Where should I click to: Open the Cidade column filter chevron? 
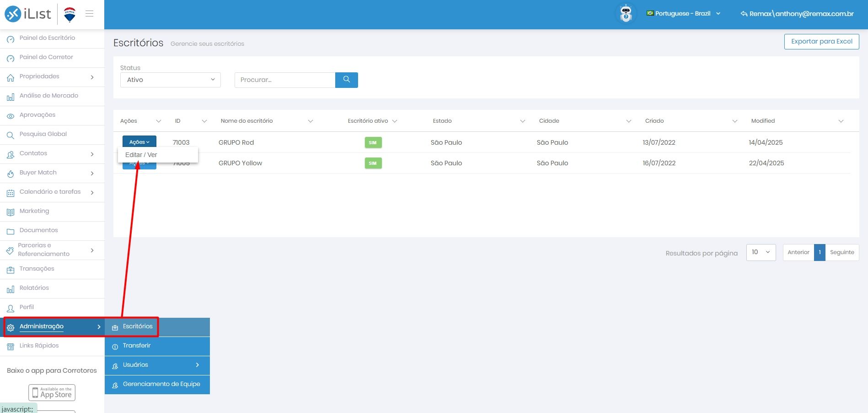(x=629, y=121)
